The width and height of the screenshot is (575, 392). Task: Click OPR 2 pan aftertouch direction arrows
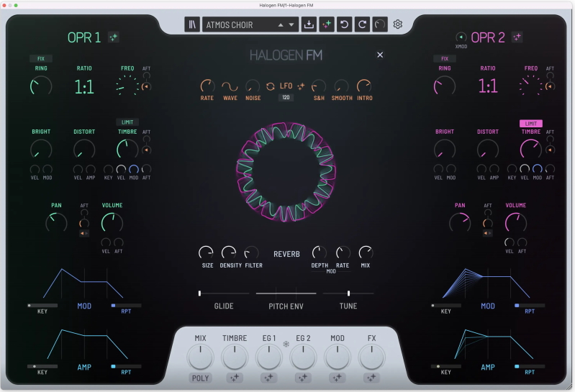pyautogui.click(x=488, y=233)
